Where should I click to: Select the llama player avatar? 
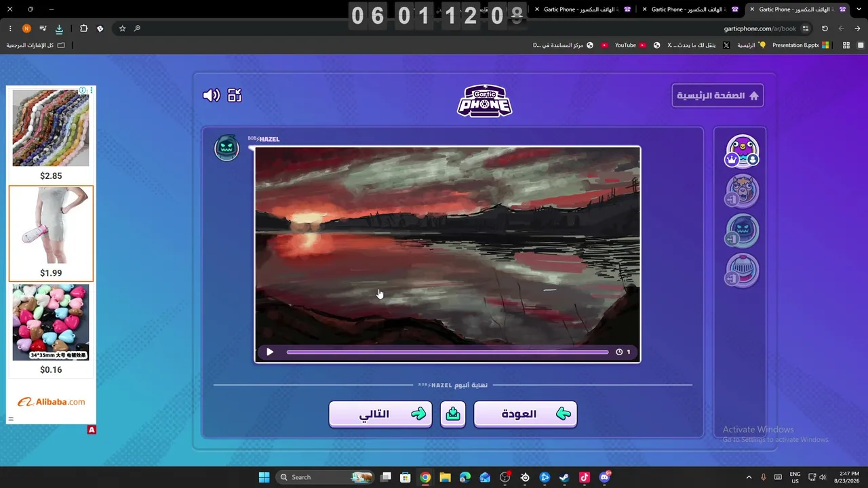pos(743,191)
